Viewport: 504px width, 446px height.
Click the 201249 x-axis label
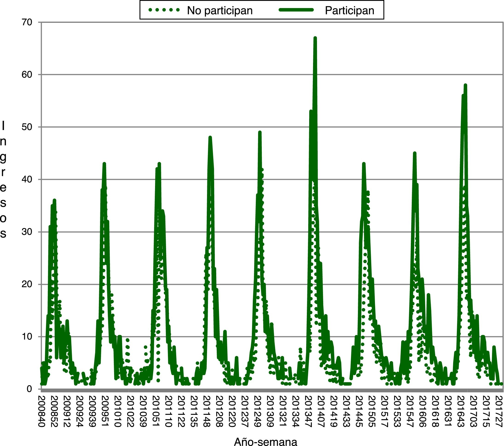click(x=258, y=411)
